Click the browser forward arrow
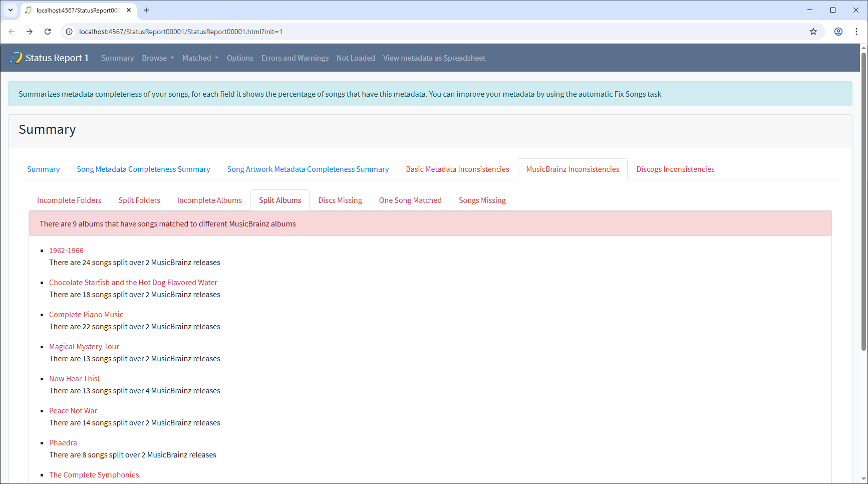This screenshot has height=484, width=868. pos(30,32)
